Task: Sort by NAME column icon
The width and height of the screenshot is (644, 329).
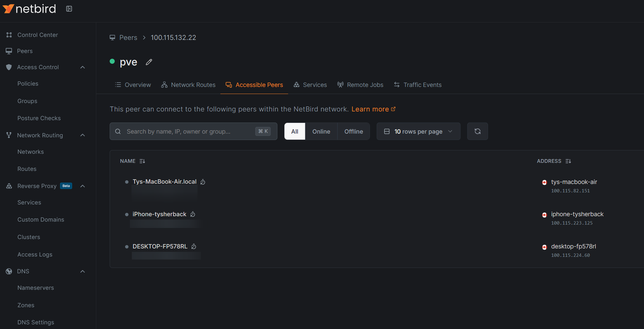Action: (x=142, y=161)
